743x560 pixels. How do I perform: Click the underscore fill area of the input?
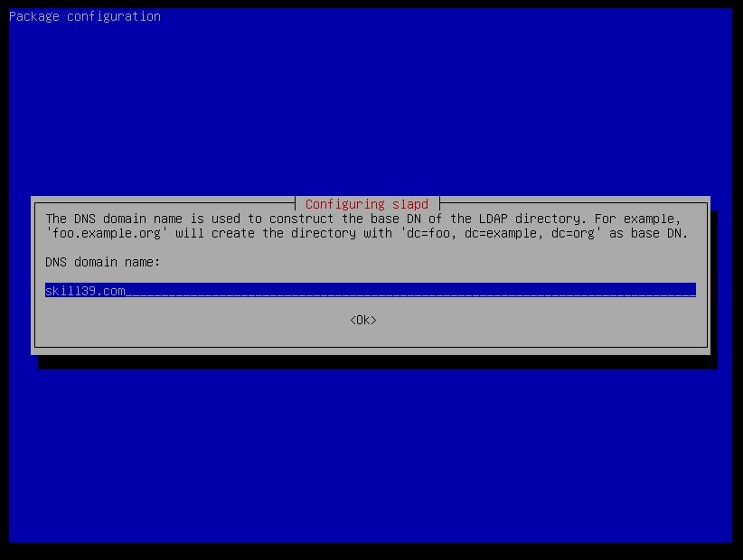[407, 290]
